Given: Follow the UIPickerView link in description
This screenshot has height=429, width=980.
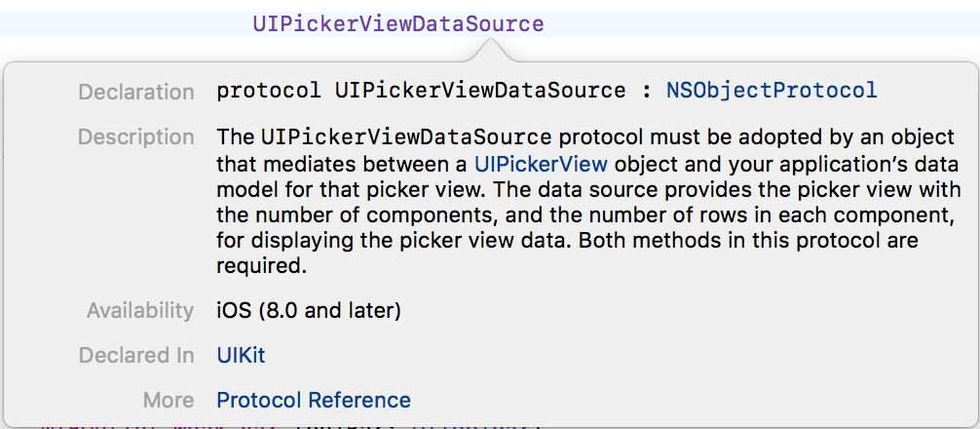Looking at the screenshot, I should [541, 163].
